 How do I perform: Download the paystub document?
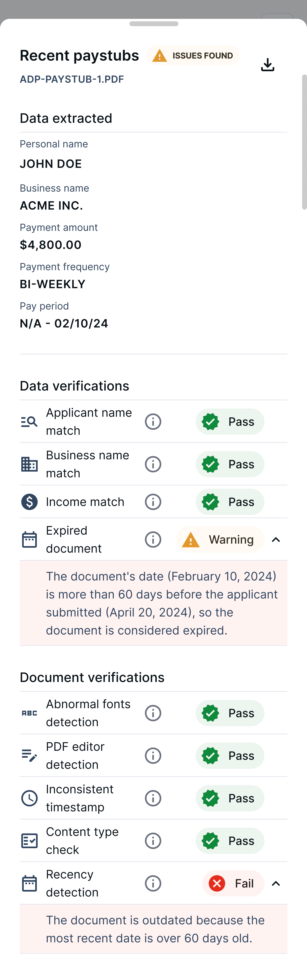267,65
